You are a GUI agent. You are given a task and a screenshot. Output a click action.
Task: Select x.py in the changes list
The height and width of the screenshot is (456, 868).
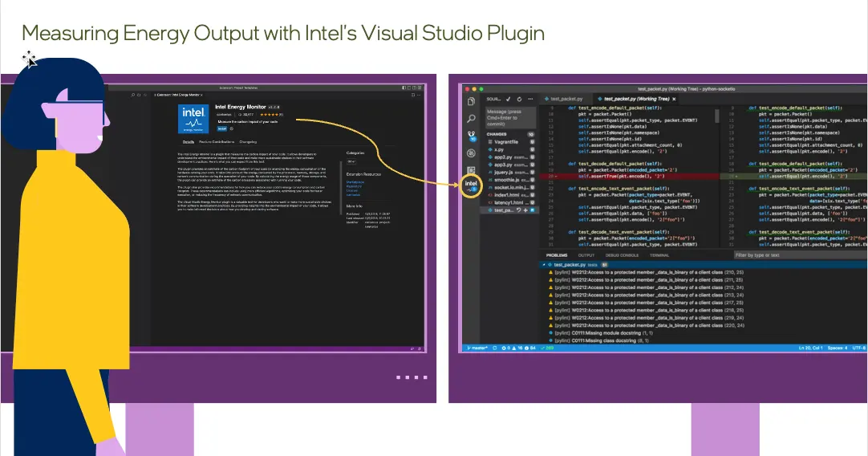coord(510,149)
